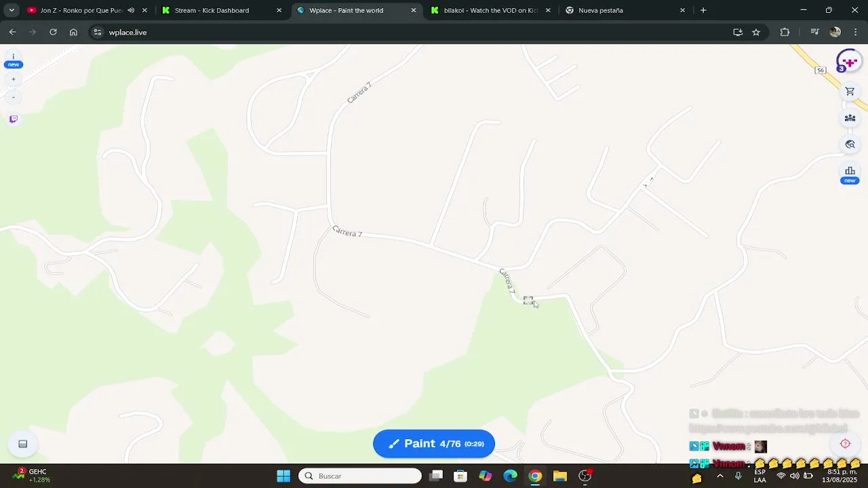Toggle the art visibility button bottom left
Viewport: 868px width, 488px height.
tap(22, 444)
